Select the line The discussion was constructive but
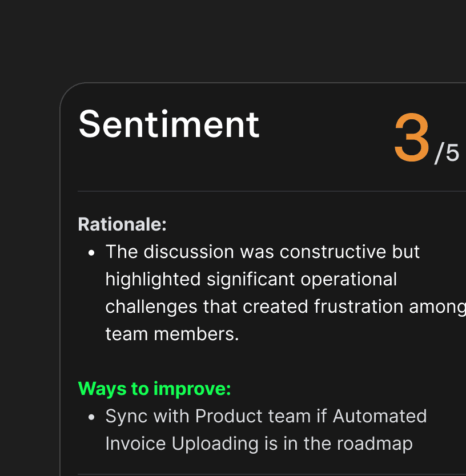The image size is (466, 476). point(263,252)
